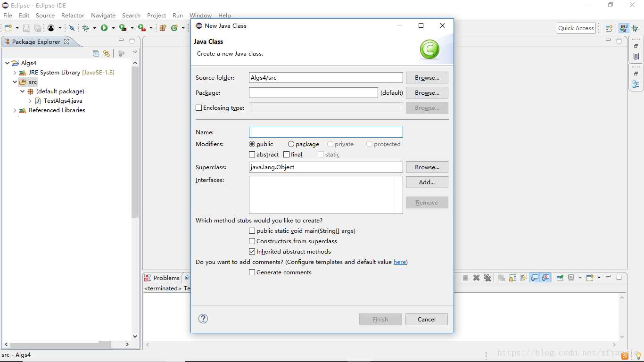The width and height of the screenshot is (644, 362).
Task: Click the Package input field
Action: point(314,93)
